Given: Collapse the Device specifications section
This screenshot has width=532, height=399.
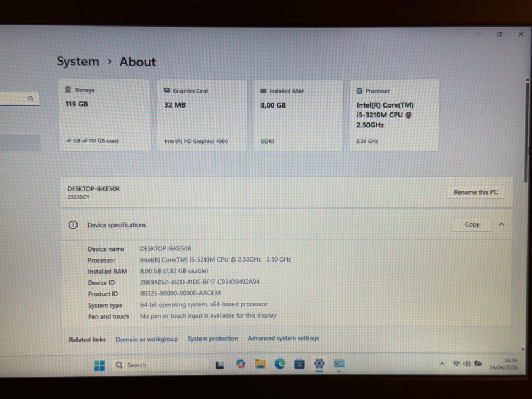Looking at the screenshot, I should point(502,224).
